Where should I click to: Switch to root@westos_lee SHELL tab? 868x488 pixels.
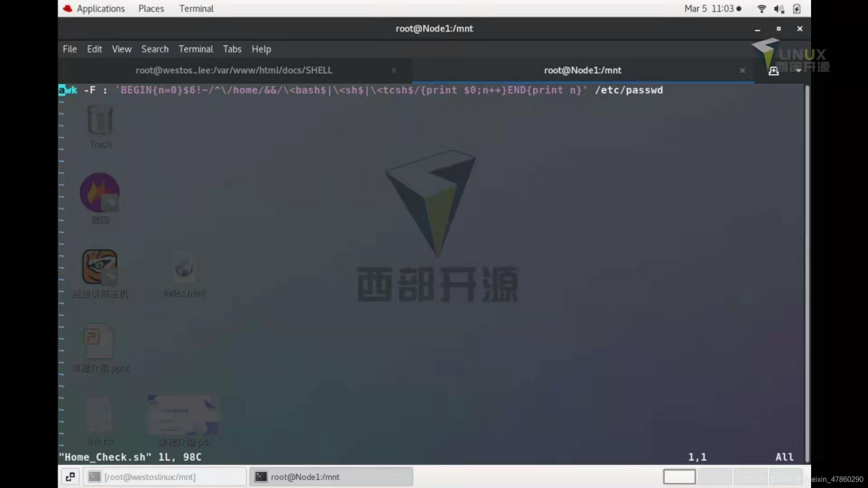234,70
